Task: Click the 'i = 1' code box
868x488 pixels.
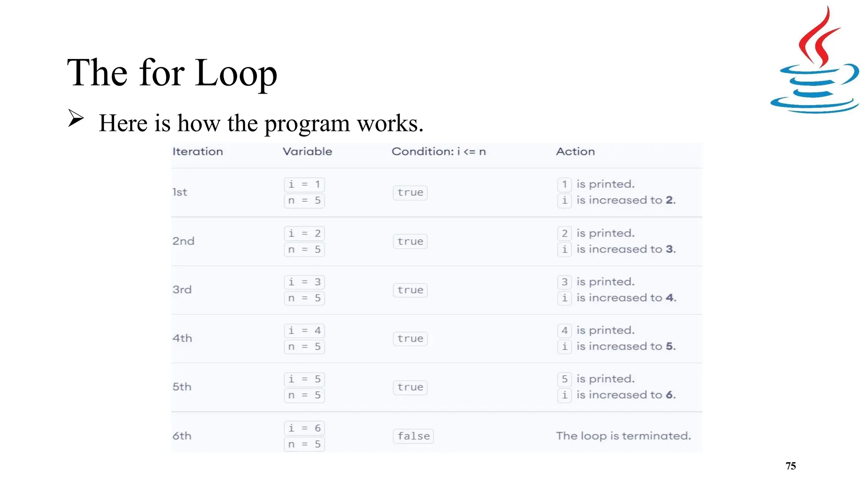Action: (304, 185)
